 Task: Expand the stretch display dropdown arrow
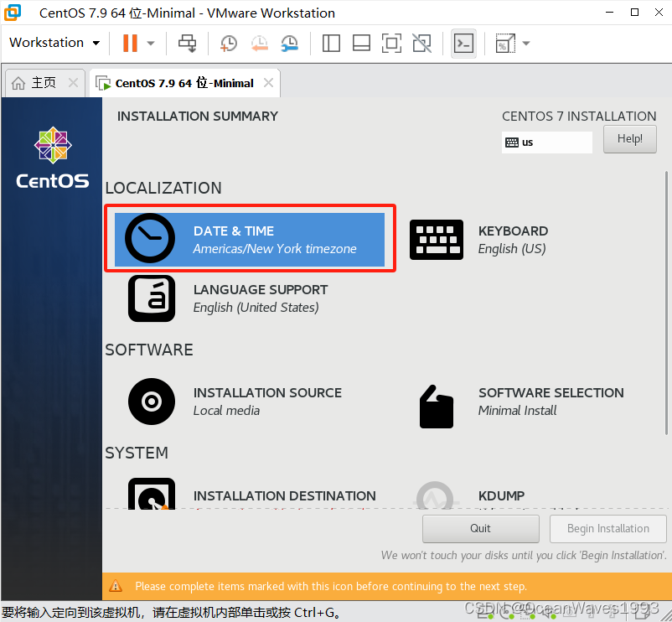coord(526,43)
